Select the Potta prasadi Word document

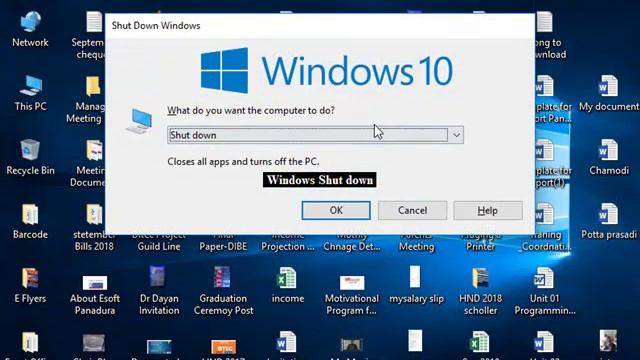coord(609,222)
